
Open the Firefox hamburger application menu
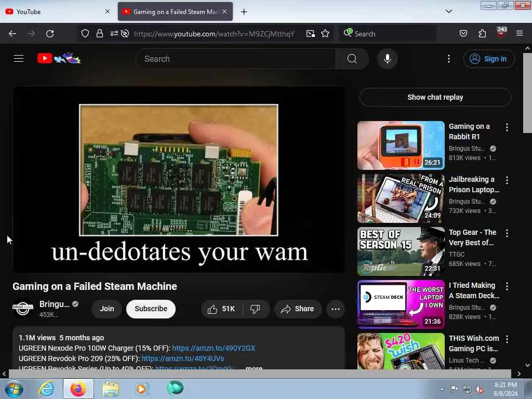(520, 34)
